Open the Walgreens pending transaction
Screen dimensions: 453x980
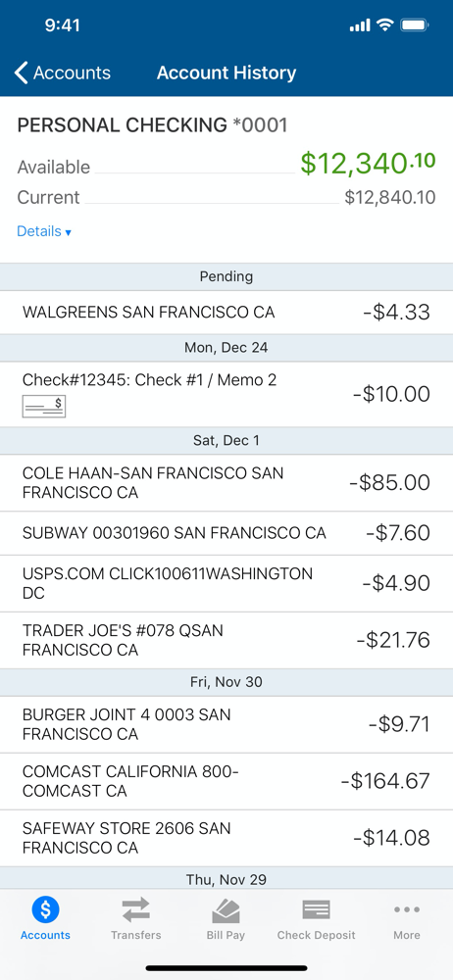[x=226, y=312]
